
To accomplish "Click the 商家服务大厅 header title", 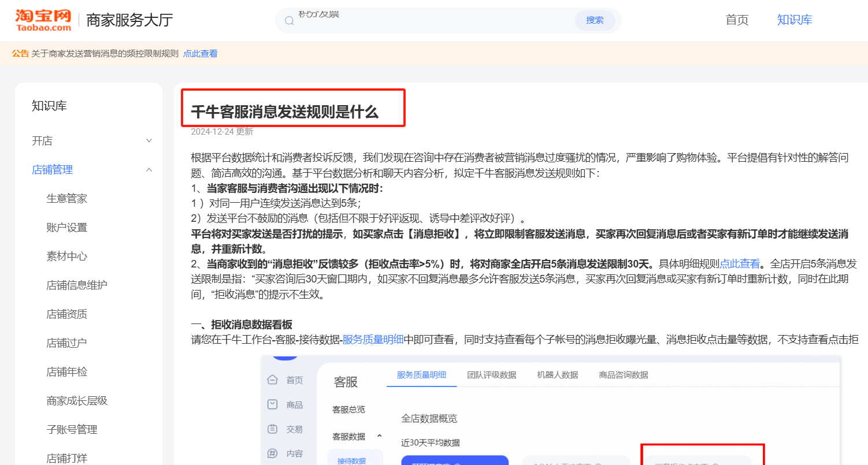I will tap(129, 20).
